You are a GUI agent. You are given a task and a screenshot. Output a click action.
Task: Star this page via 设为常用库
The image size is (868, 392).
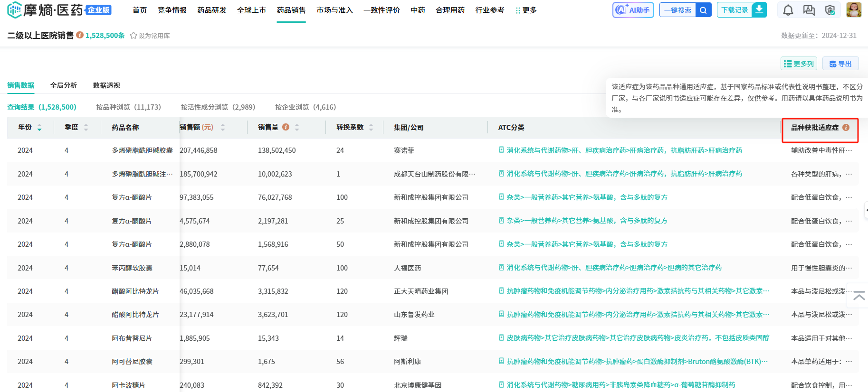point(150,36)
